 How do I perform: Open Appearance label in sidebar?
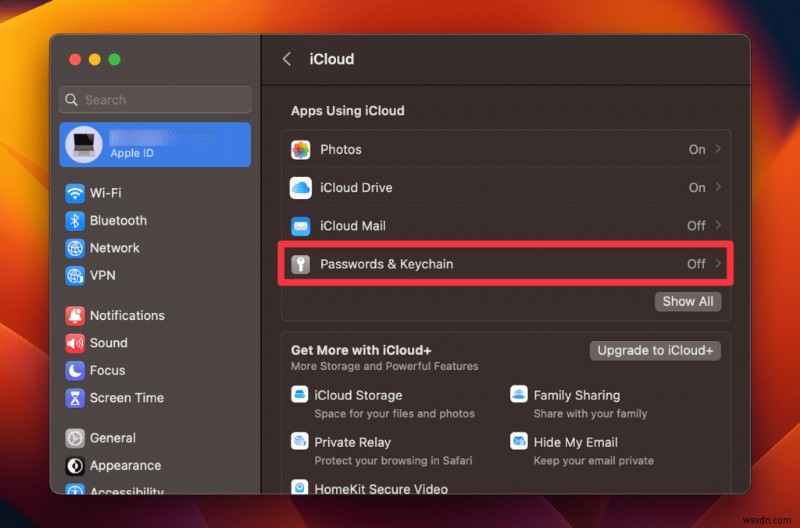coord(126,466)
